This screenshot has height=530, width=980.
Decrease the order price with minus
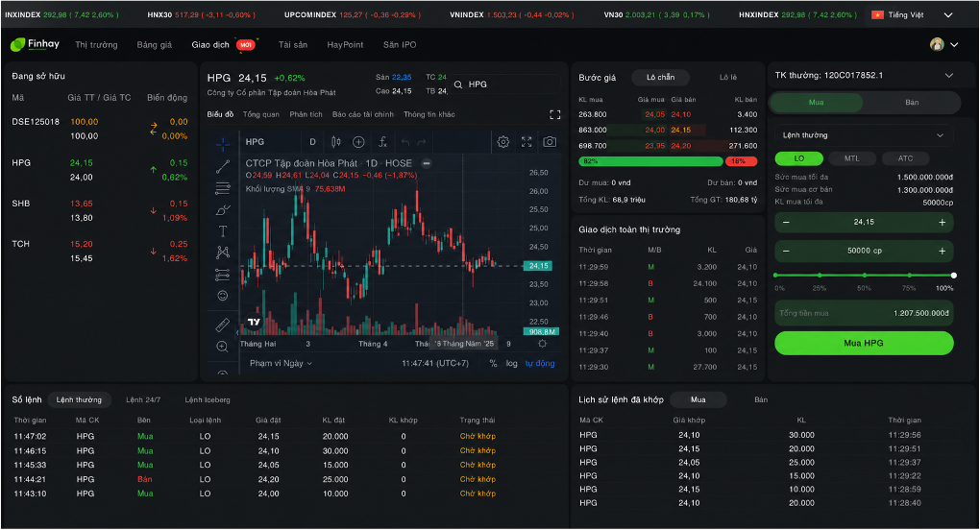[x=786, y=222]
